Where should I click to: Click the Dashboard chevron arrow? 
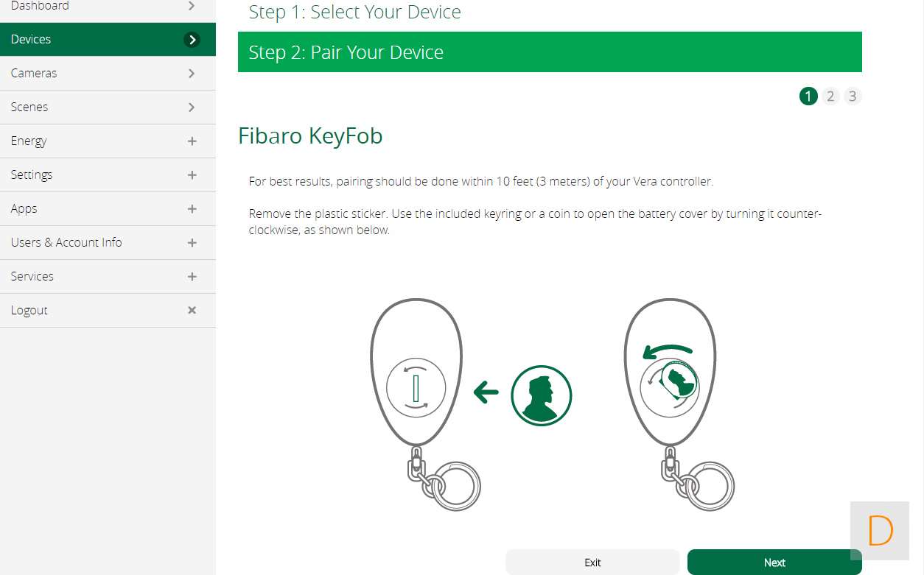[192, 6]
